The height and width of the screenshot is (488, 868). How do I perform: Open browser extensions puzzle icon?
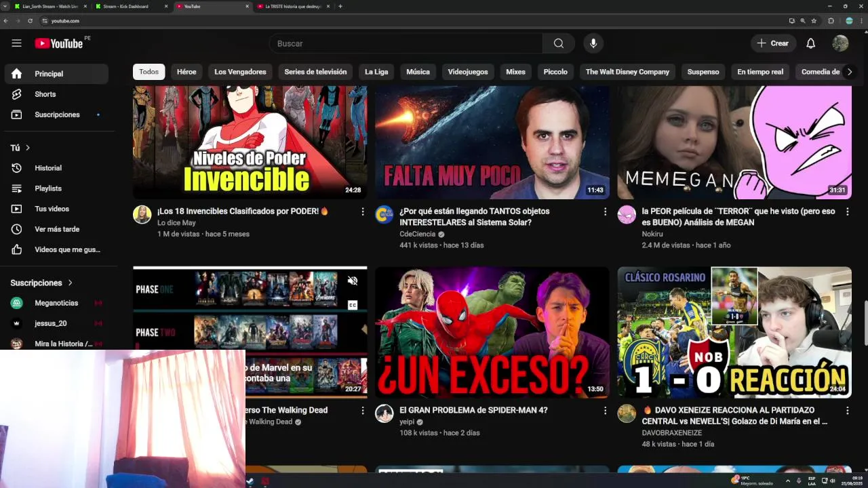[x=831, y=21]
